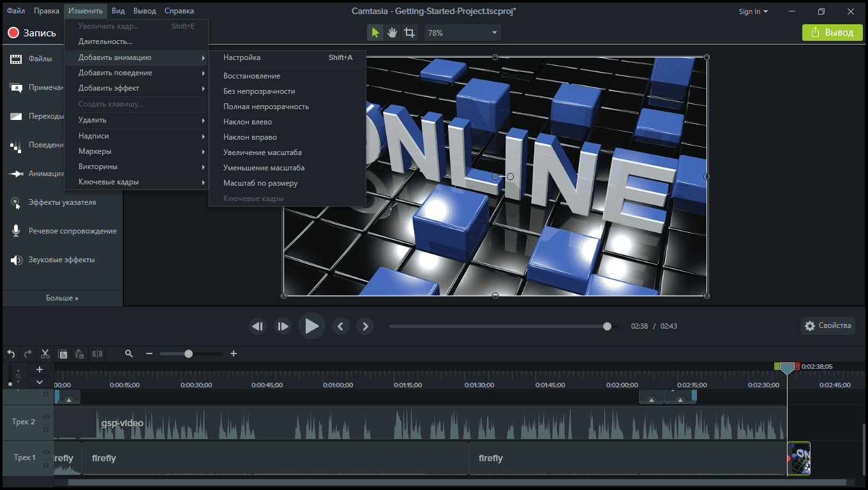Image resolution: width=868 pixels, height=490 pixels.
Task: Toggle visibility eye of Трек 1
Action: pyautogui.click(x=46, y=452)
